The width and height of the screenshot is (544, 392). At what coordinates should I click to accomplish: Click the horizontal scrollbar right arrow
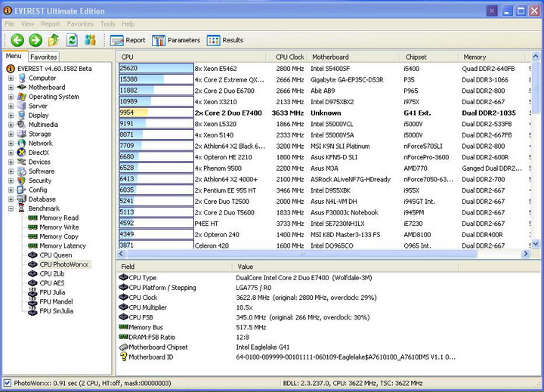(526, 254)
